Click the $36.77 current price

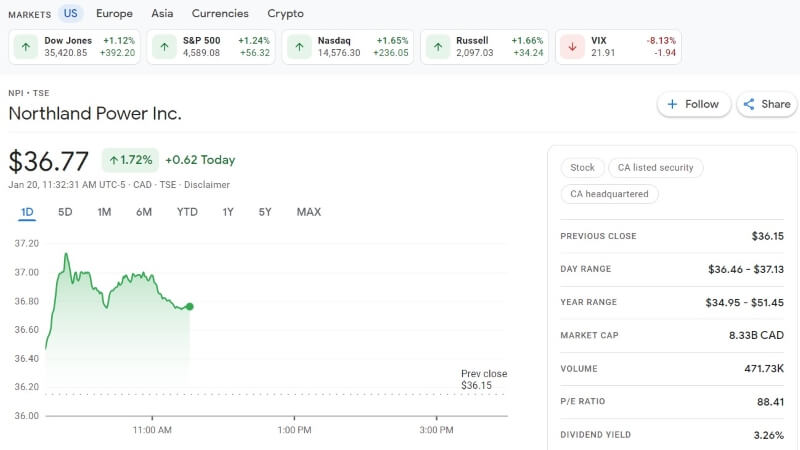click(x=48, y=161)
